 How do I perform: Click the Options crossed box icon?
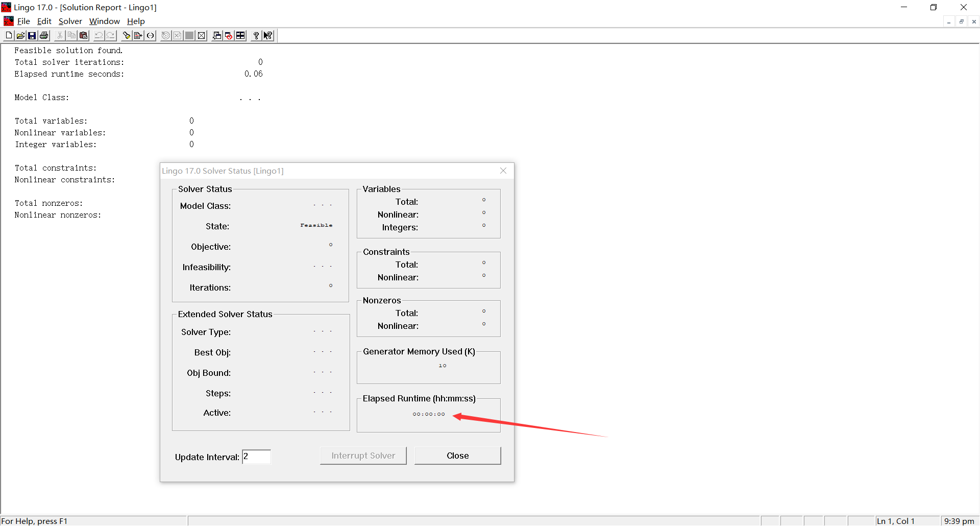[x=202, y=35]
